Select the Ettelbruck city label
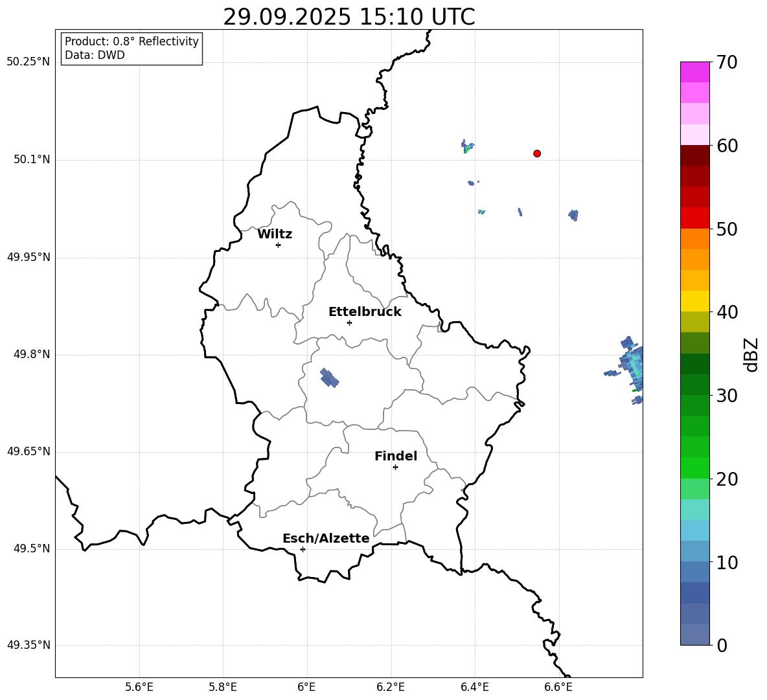 [x=365, y=312]
